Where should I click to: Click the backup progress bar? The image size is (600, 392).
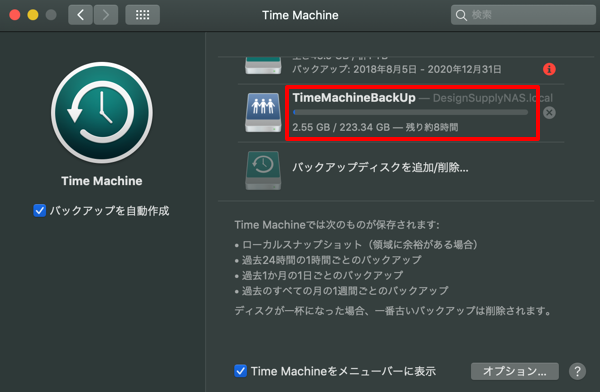pos(410,113)
